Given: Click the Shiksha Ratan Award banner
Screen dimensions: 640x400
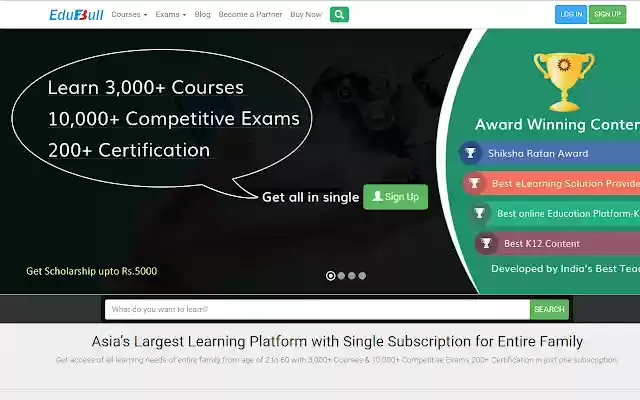Looking at the screenshot, I should tap(550, 153).
